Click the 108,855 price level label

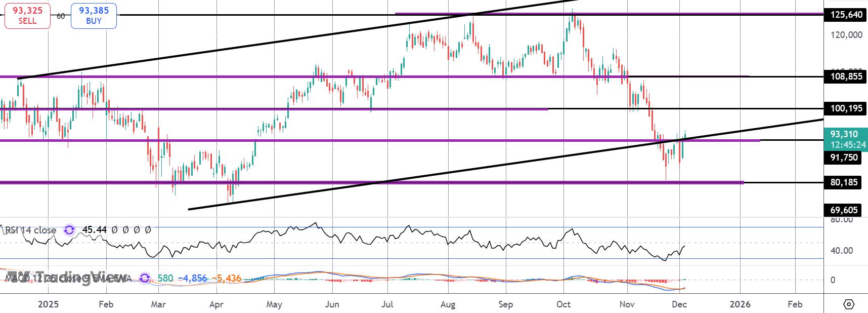(x=846, y=76)
